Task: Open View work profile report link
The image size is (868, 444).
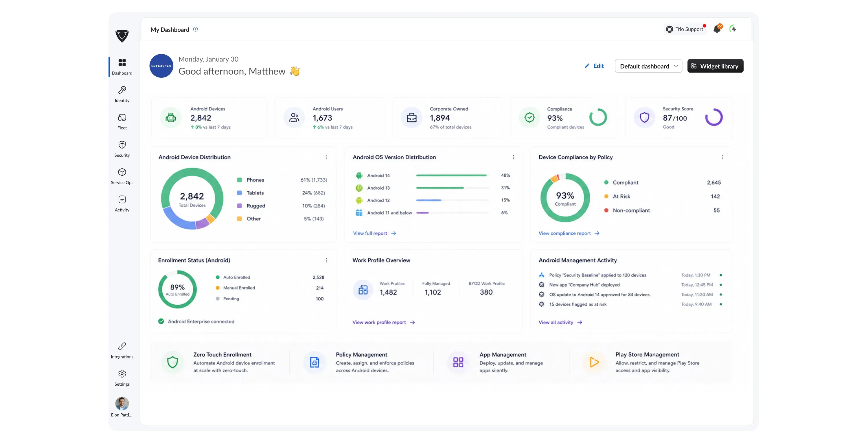Action: click(383, 322)
